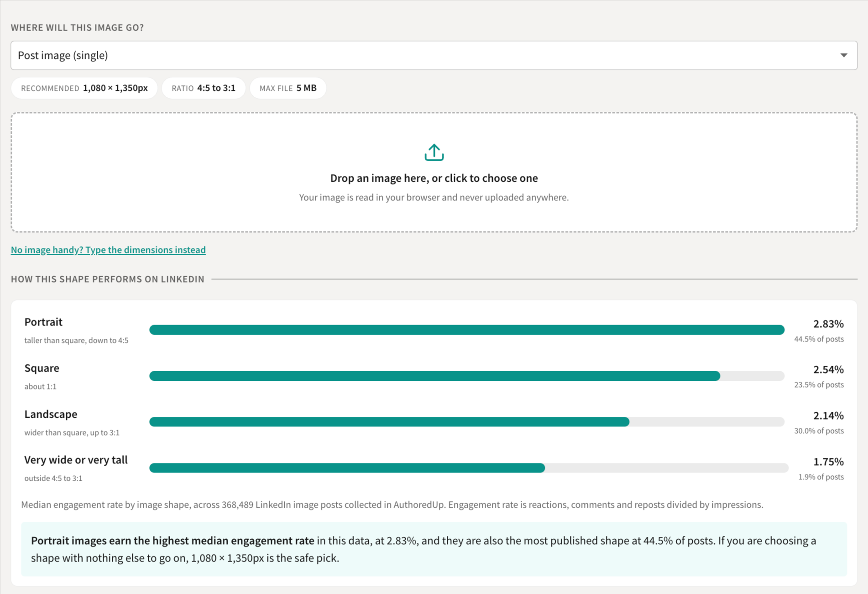Click the '30.0% of posts' text
Image resolution: width=868 pixels, height=594 pixels.
(x=819, y=431)
